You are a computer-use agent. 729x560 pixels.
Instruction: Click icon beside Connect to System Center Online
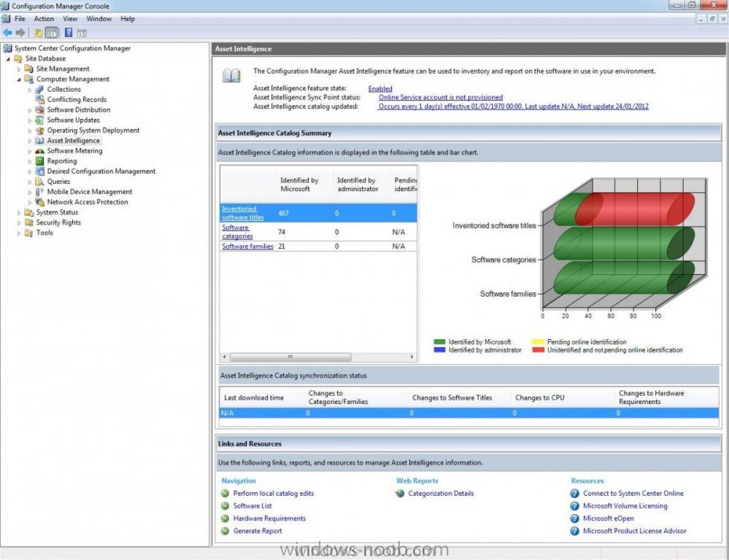[x=574, y=493]
